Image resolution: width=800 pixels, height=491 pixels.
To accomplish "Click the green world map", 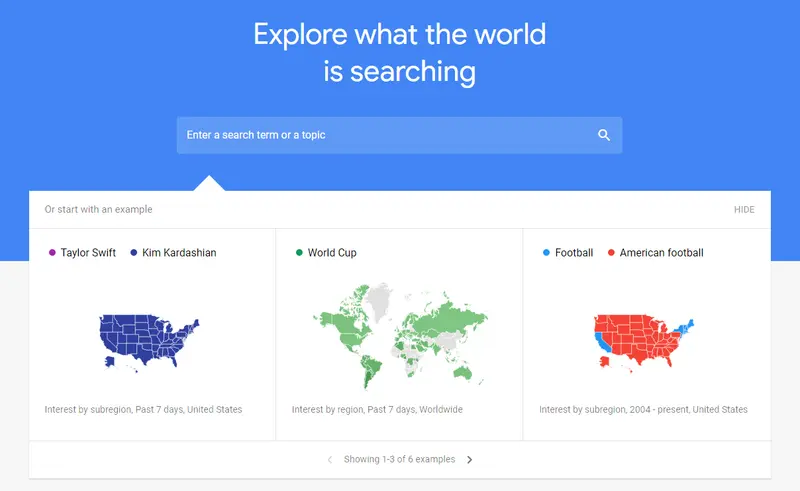I will point(400,335).
